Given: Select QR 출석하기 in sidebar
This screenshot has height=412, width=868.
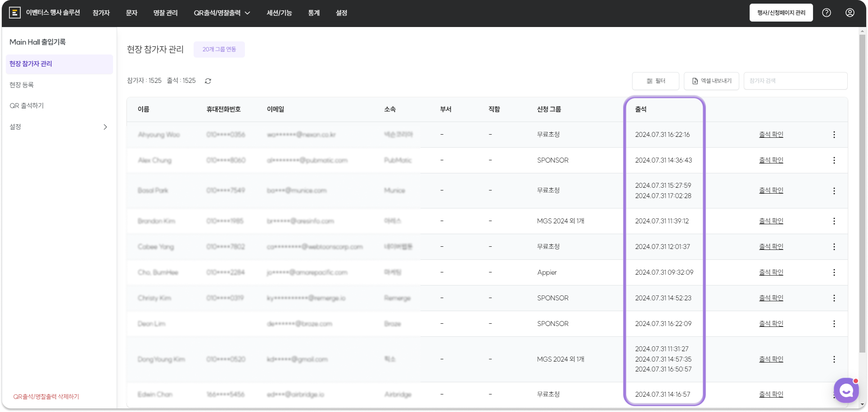Looking at the screenshot, I should (x=27, y=106).
